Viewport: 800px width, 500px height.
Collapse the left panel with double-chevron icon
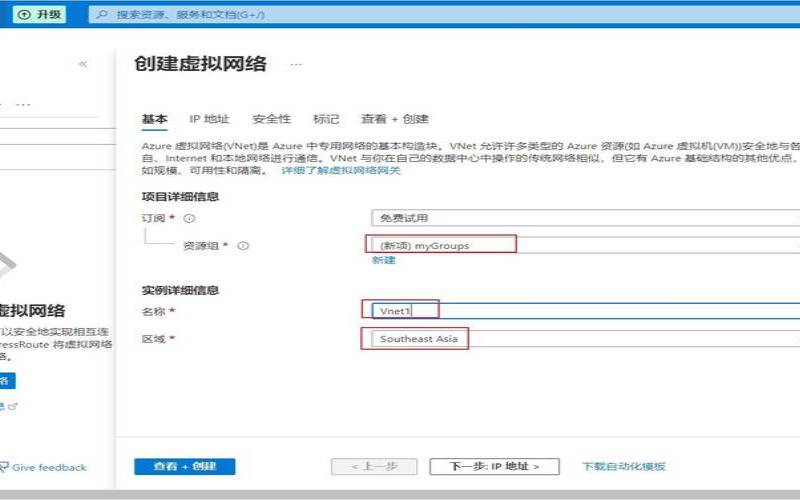point(83,64)
